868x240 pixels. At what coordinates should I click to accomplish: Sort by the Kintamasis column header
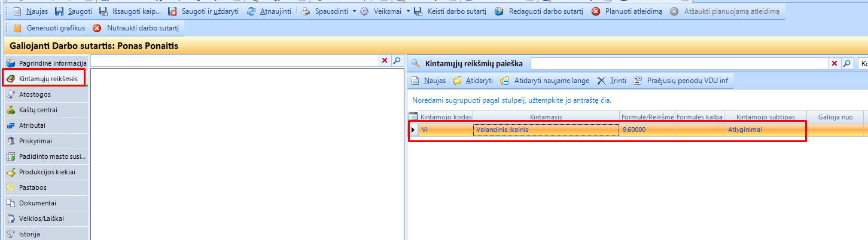(x=546, y=117)
